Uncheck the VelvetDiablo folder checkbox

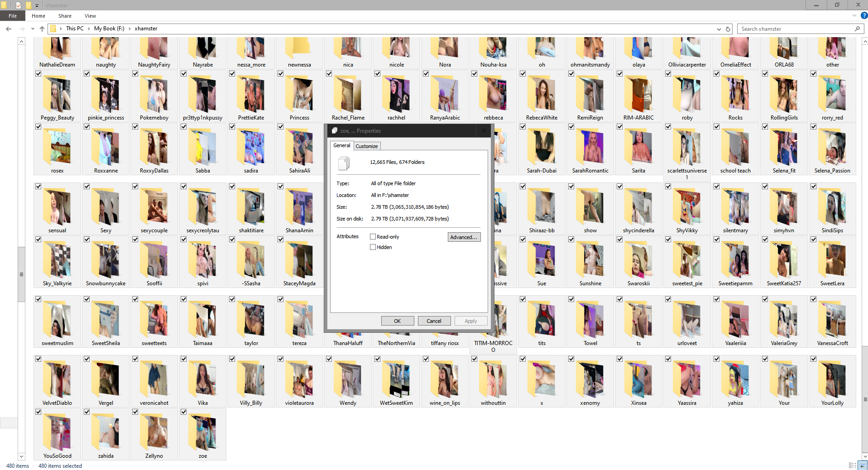[x=38, y=359]
